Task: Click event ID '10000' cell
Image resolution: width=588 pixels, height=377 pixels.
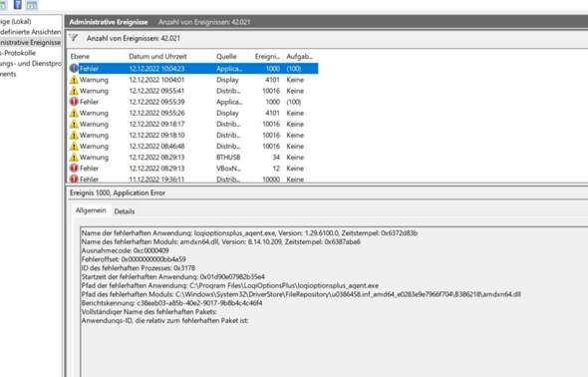Action: 271,180
